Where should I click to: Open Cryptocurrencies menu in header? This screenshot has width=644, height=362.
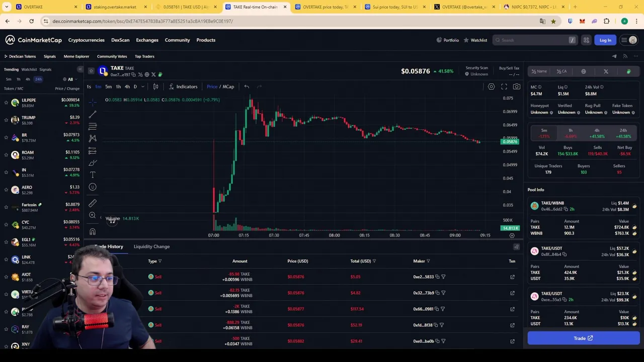[86, 40]
